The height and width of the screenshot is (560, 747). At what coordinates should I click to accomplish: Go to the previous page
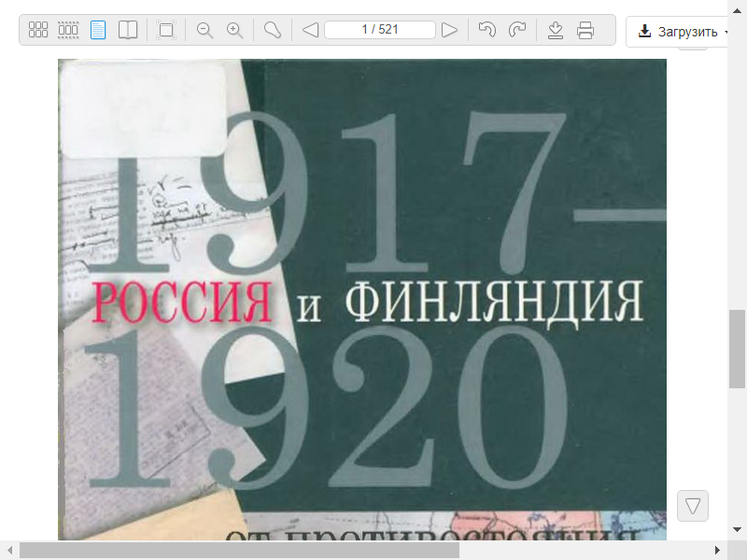[311, 30]
